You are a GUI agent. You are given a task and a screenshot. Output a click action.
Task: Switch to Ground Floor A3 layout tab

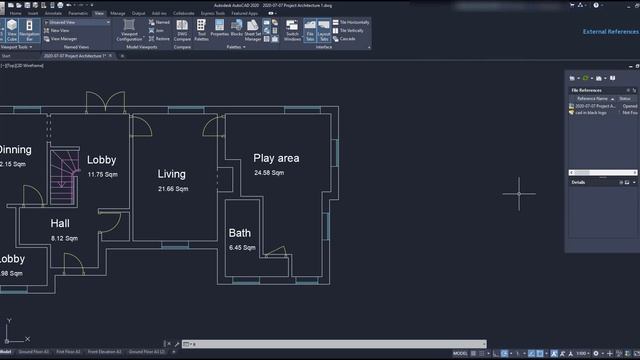(x=33, y=352)
